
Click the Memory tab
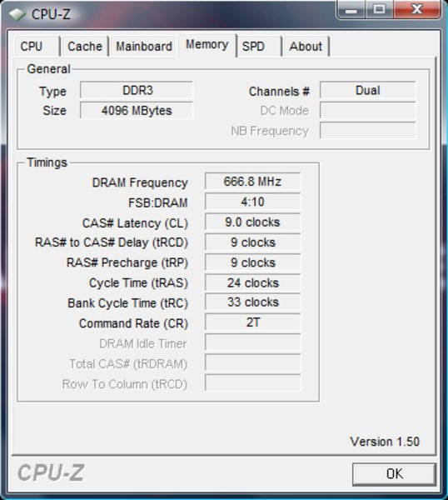click(x=207, y=45)
